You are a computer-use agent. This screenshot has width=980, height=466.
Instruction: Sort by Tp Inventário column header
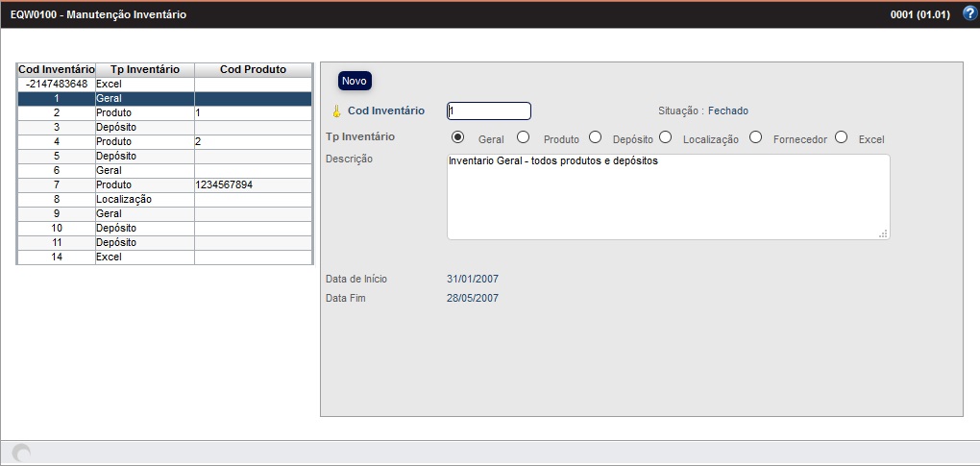pyautogui.click(x=145, y=69)
